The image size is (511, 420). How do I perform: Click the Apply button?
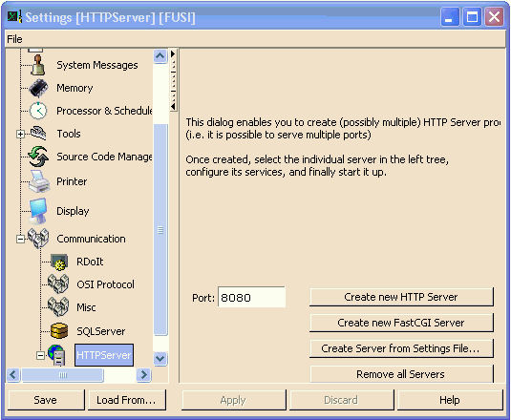click(233, 400)
